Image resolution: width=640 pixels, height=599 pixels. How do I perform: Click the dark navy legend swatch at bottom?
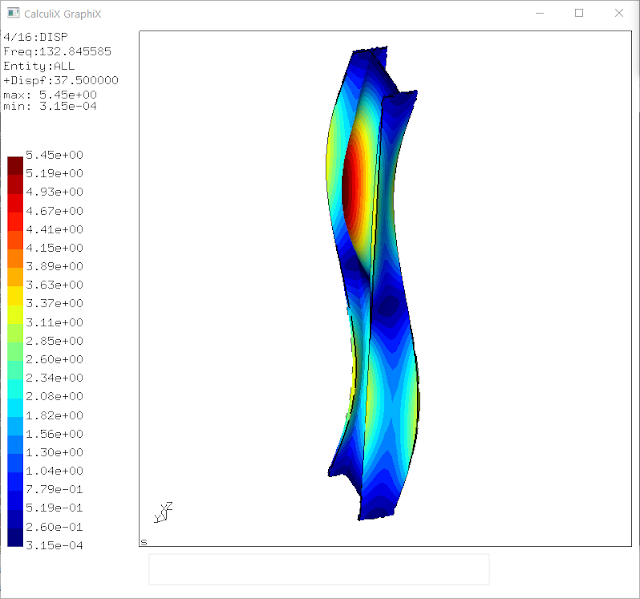(x=15, y=537)
